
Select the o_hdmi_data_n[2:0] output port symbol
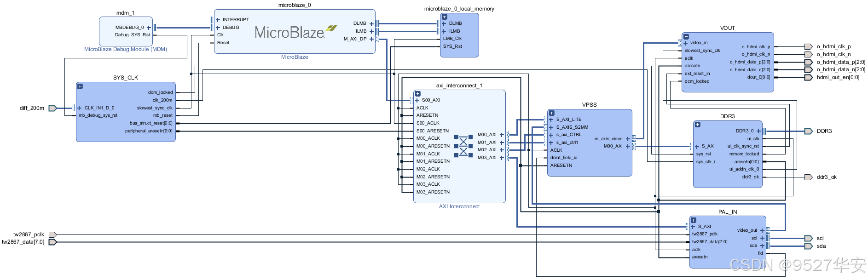pos(809,69)
